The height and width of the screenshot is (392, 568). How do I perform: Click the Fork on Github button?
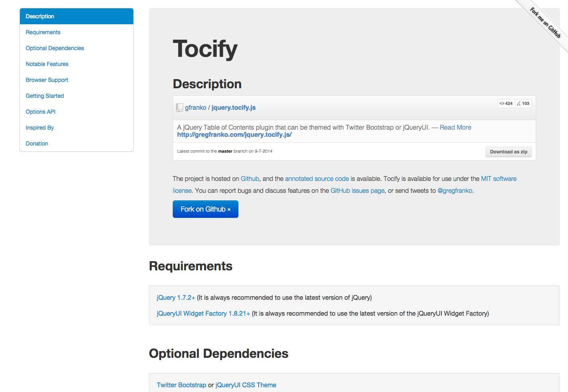205,209
